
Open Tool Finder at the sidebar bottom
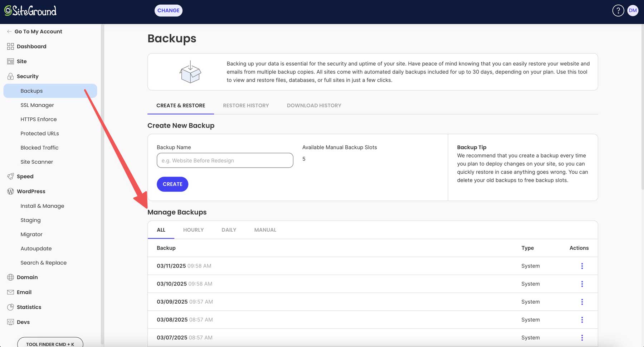tap(50, 344)
